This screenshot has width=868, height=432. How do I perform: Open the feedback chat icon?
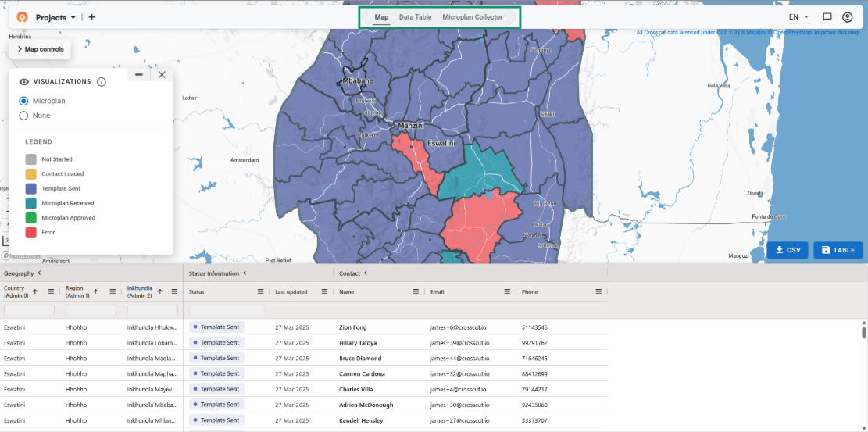pyautogui.click(x=827, y=17)
